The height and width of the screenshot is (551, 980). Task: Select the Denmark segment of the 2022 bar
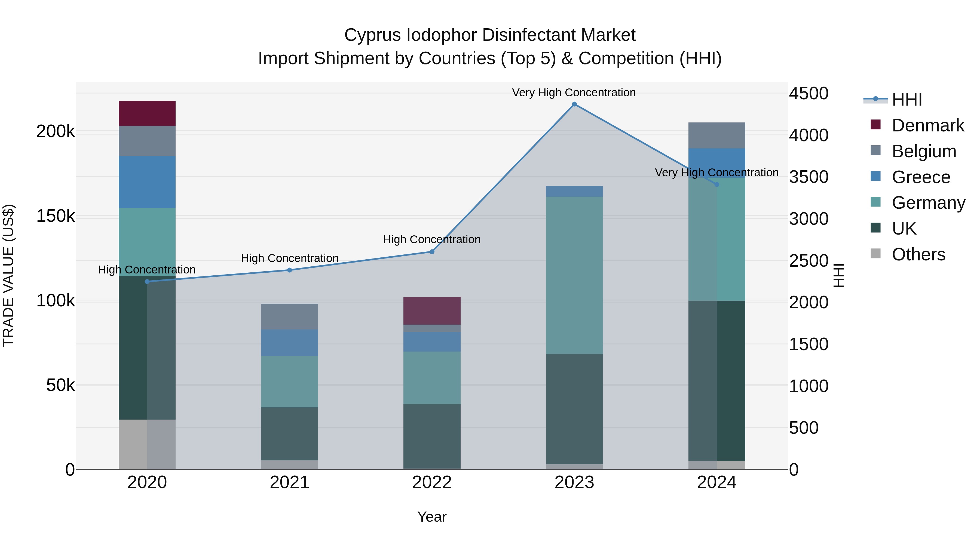click(432, 311)
